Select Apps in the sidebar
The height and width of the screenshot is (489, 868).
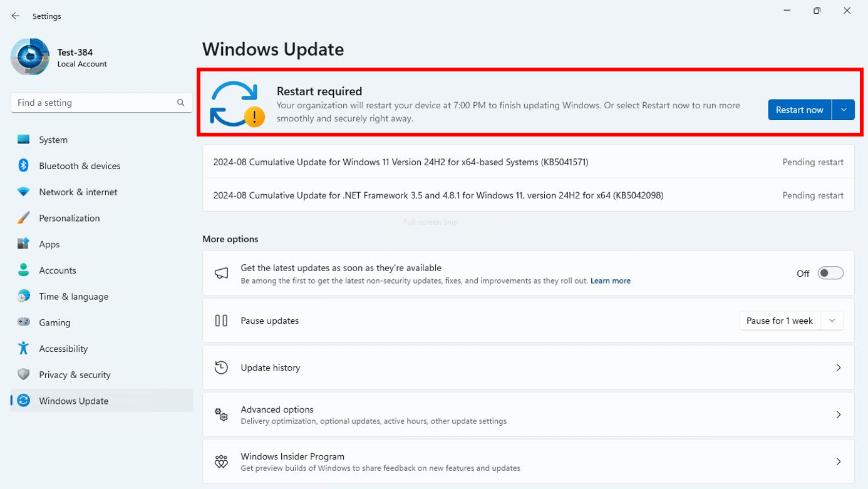point(101,244)
